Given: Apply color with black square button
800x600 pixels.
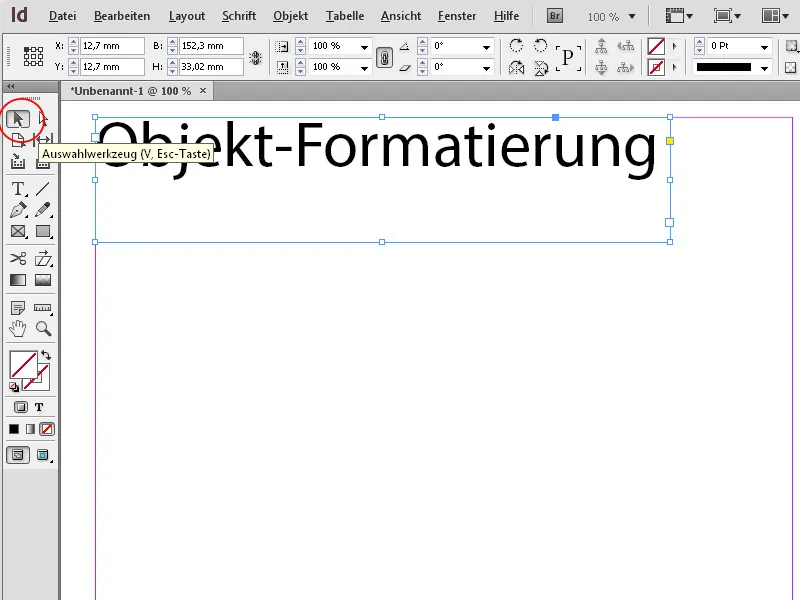Looking at the screenshot, I should coord(14,429).
